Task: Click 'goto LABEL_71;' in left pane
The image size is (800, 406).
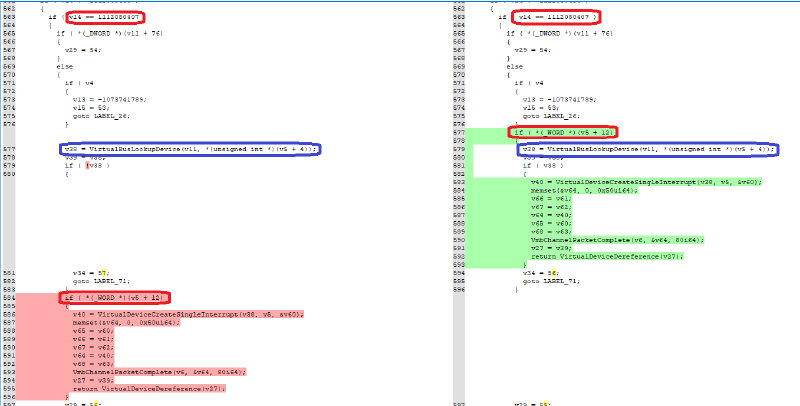Action: coord(102,281)
